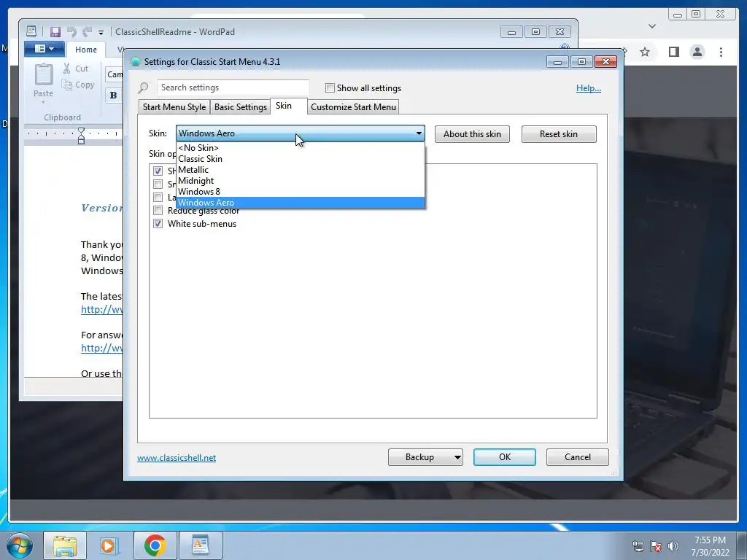Toggle the third skin option checkbox
Viewport: 747px width, 560px height.
pyautogui.click(x=158, y=197)
